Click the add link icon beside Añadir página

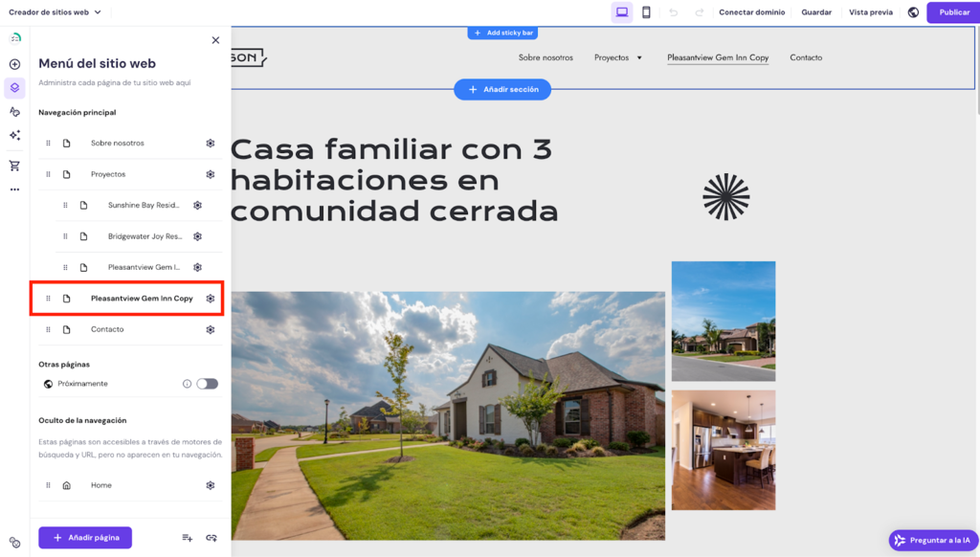coord(211,538)
